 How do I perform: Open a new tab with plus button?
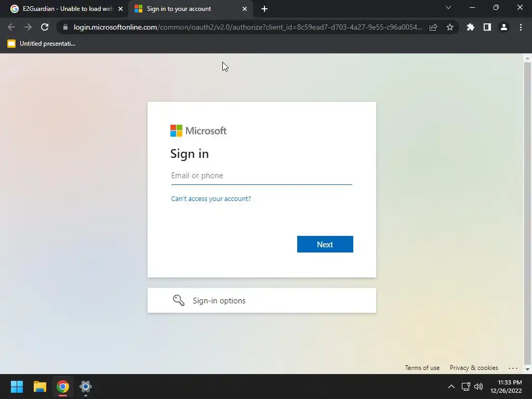(x=264, y=9)
